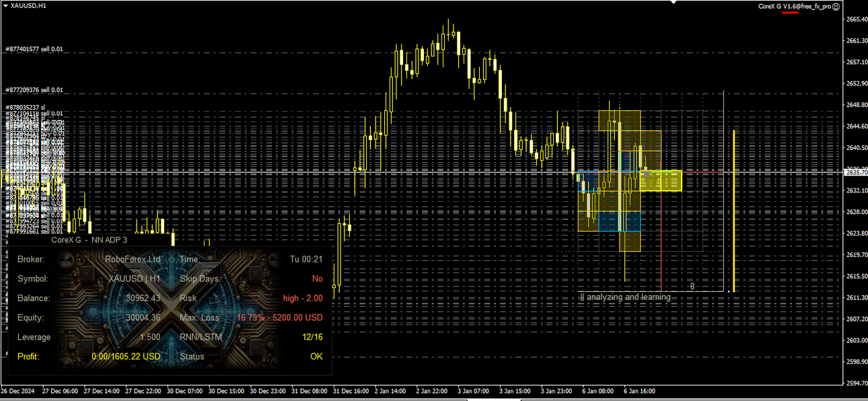Click the XAUUSD | H1 symbol value
This screenshot has height=401, width=868.
(135, 279)
